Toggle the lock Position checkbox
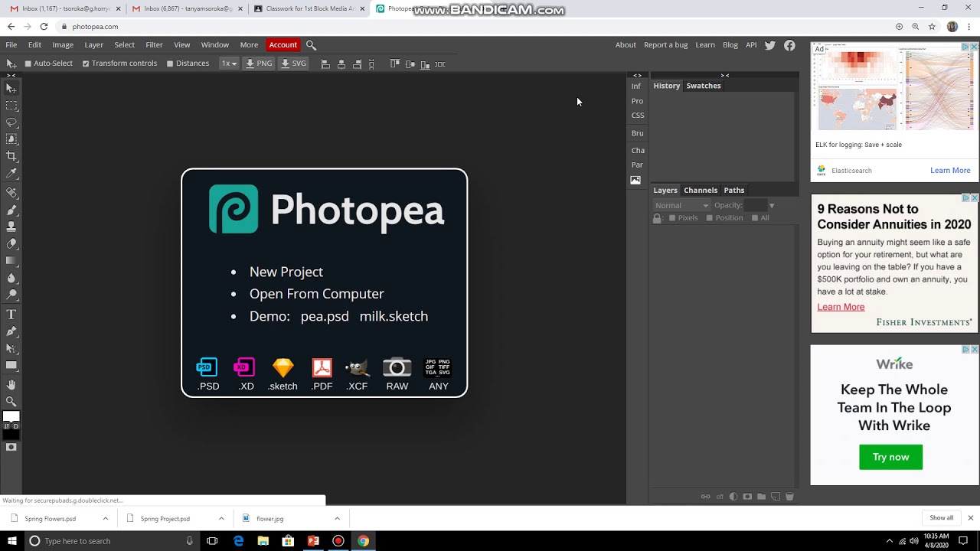Screen dimensions: 980x551 (709, 218)
